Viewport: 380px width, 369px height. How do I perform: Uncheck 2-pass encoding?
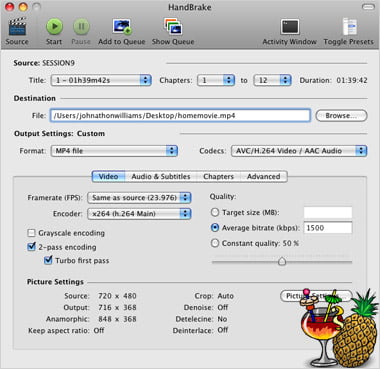[31, 247]
